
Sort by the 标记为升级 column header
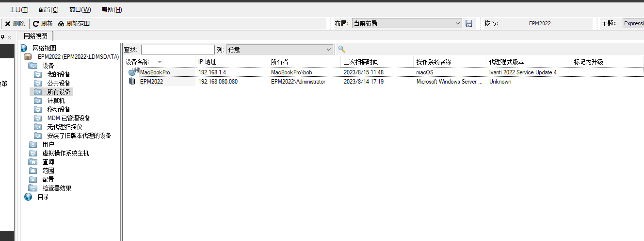[608, 62]
